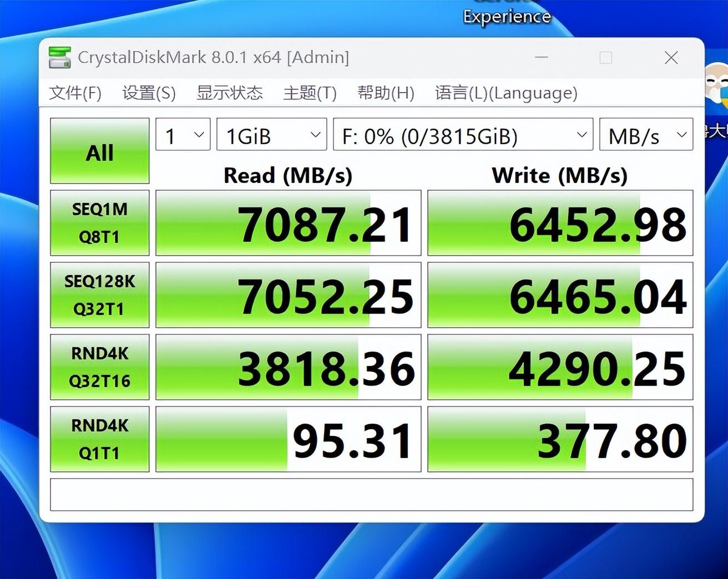Expand the test count dropdown showing 1
The image size is (728, 579).
[183, 134]
